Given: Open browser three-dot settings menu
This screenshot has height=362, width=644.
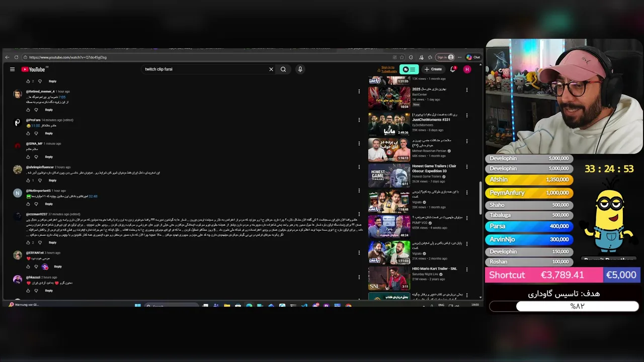Looking at the screenshot, I should pyautogui.click(x=459, y=57).
